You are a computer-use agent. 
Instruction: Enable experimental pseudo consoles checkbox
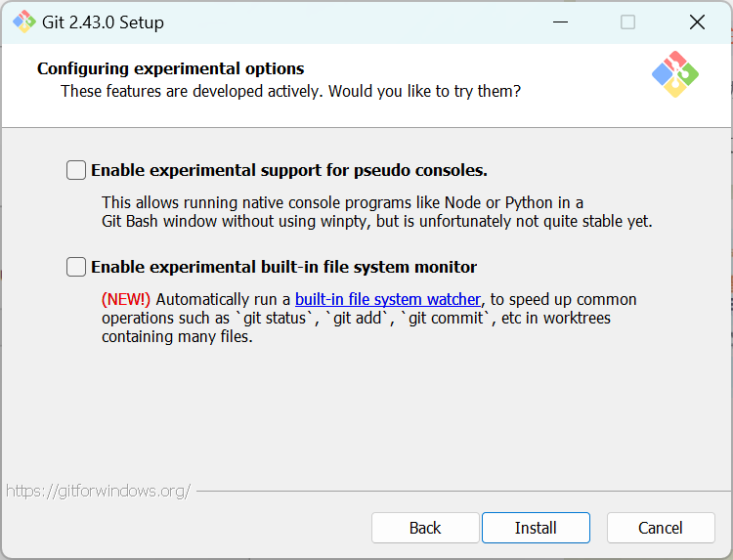tap(76, 170)
